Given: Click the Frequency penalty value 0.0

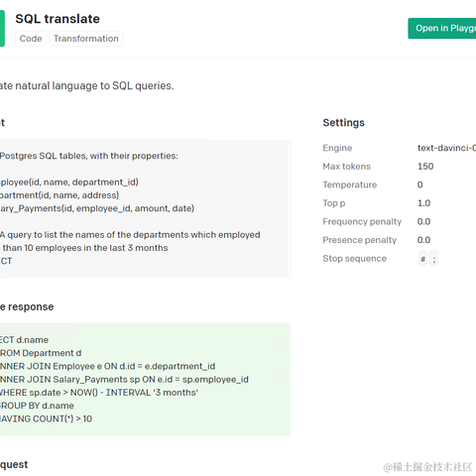Looking at the screenshot, I should [423, 221].
